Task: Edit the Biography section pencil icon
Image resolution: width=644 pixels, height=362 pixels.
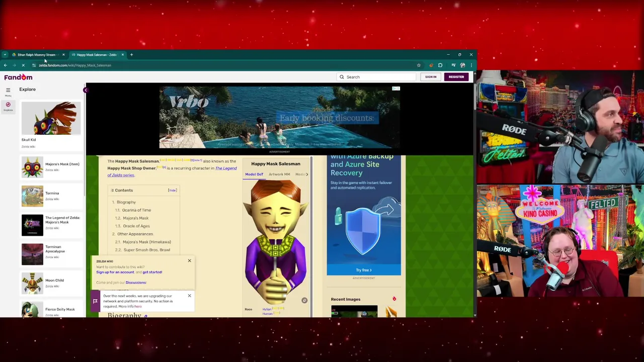Action: coord(146,316)
